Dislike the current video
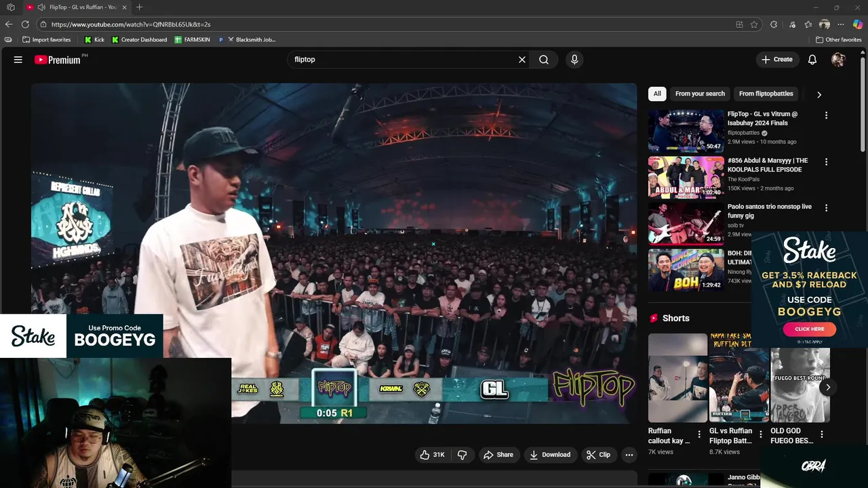868x488 pixels. click(462, 455)
